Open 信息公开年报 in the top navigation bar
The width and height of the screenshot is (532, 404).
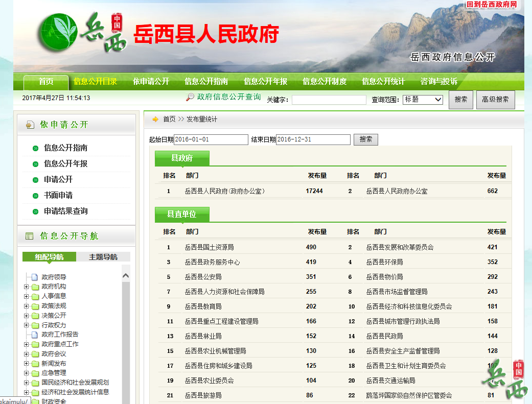[265, 81]
